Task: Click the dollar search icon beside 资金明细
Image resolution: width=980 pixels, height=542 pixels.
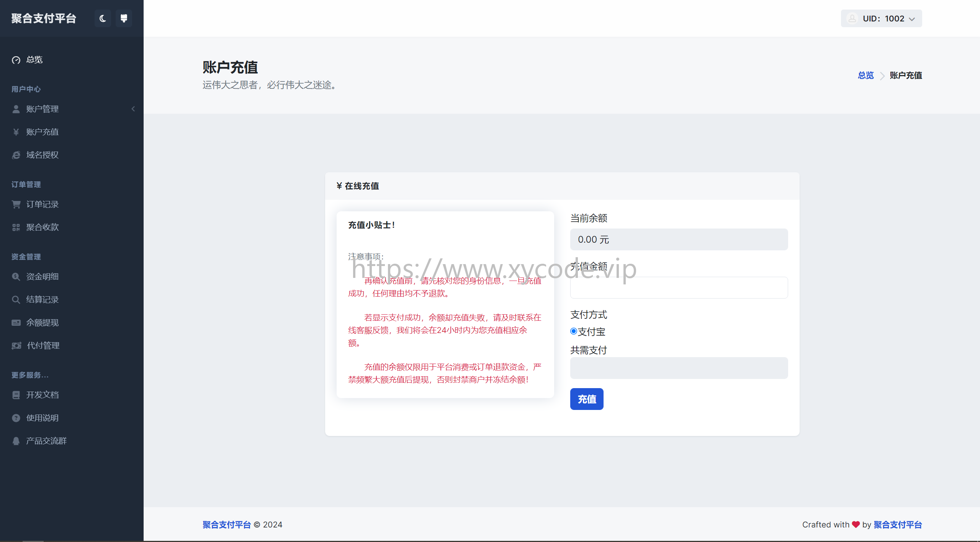Action: click(16, 277)
